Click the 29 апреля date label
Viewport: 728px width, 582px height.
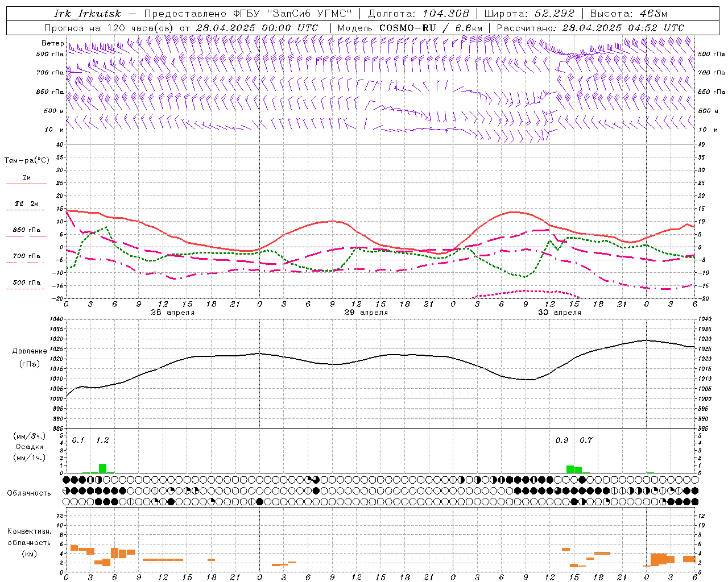coord(366,313)
